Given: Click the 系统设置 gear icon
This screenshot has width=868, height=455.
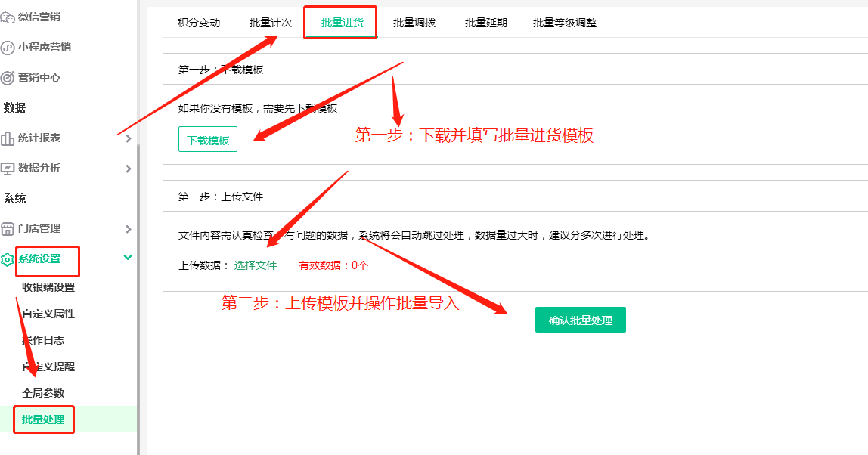Looking at the screenshot, I should tap(8, 258).
